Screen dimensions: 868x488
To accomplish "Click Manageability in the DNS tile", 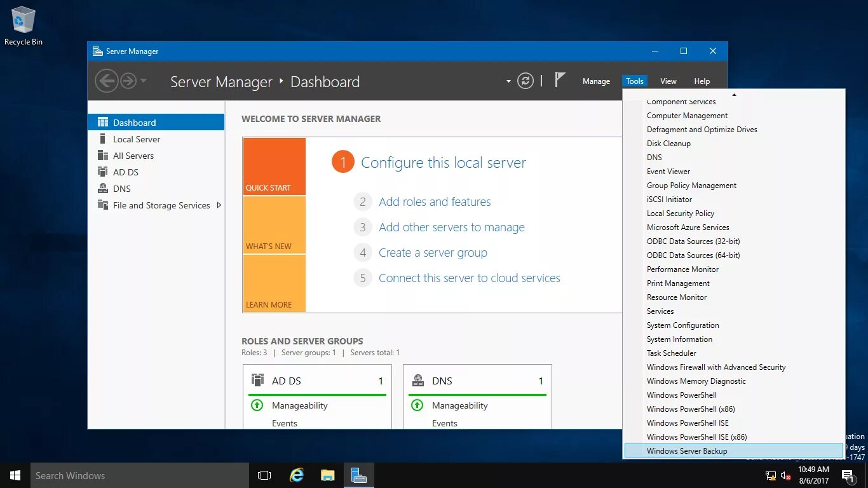I will (x=460, y=405).
